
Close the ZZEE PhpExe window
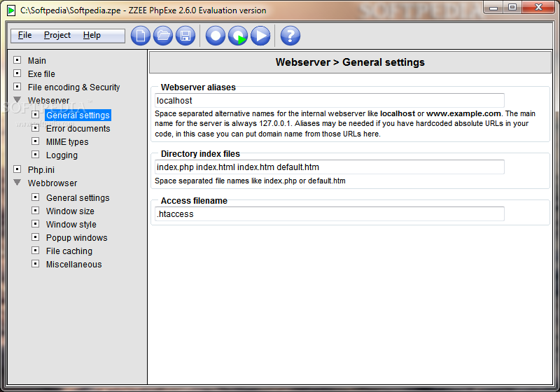tap(538, 8)
